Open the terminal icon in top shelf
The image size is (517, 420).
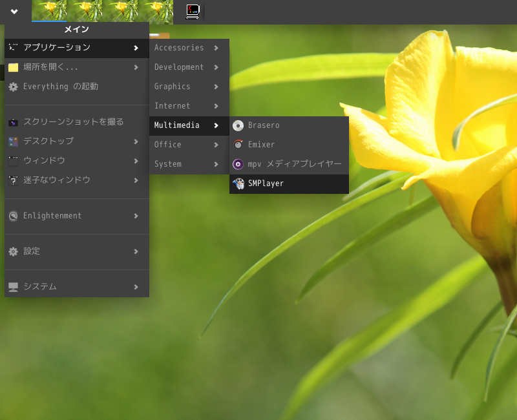[x=192, y=12]
